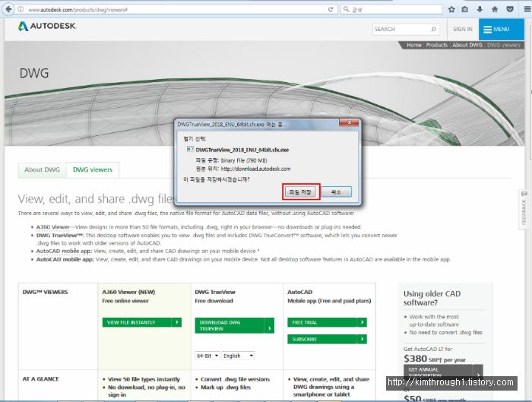Open the bookmarks list icon
532x402 pixels.
465,9
